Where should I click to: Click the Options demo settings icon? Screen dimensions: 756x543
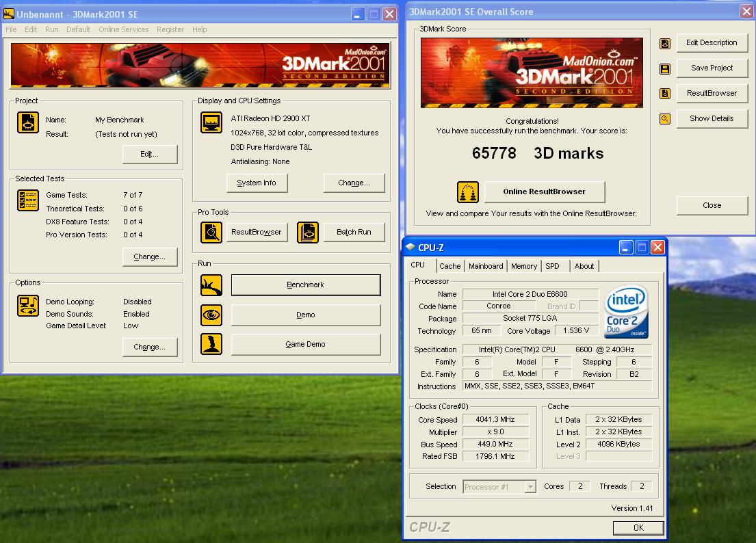pos(28,306)
